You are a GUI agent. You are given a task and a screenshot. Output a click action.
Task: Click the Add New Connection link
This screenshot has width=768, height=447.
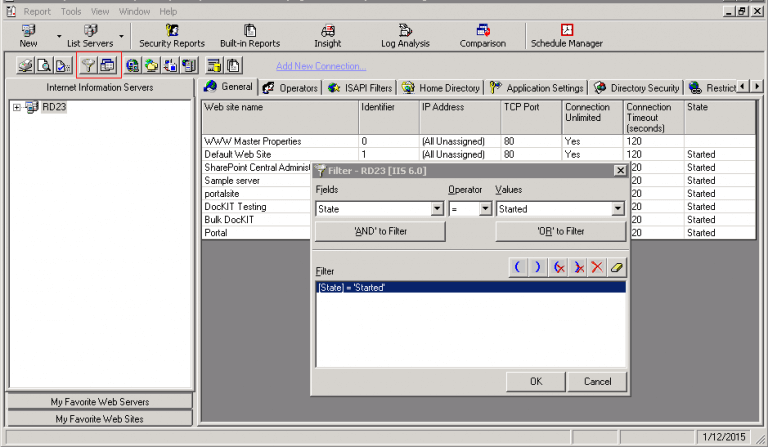click(321, 66)
